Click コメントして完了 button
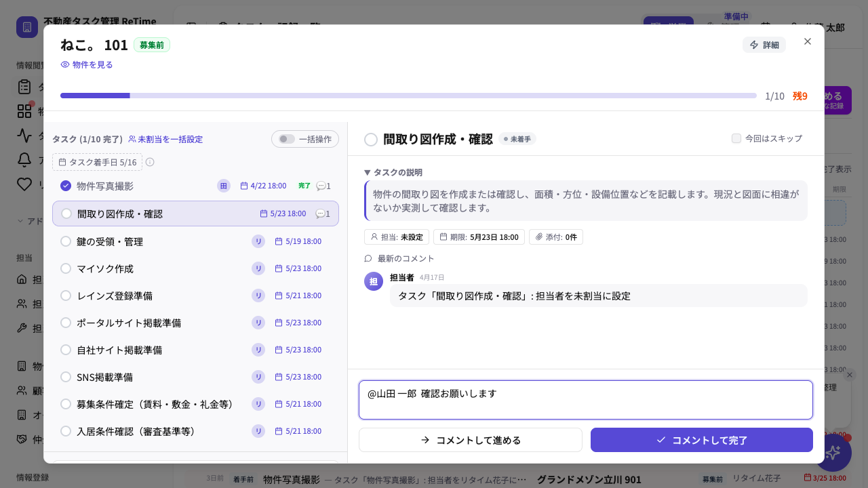868x488 pixels. [x=702, y=440]
